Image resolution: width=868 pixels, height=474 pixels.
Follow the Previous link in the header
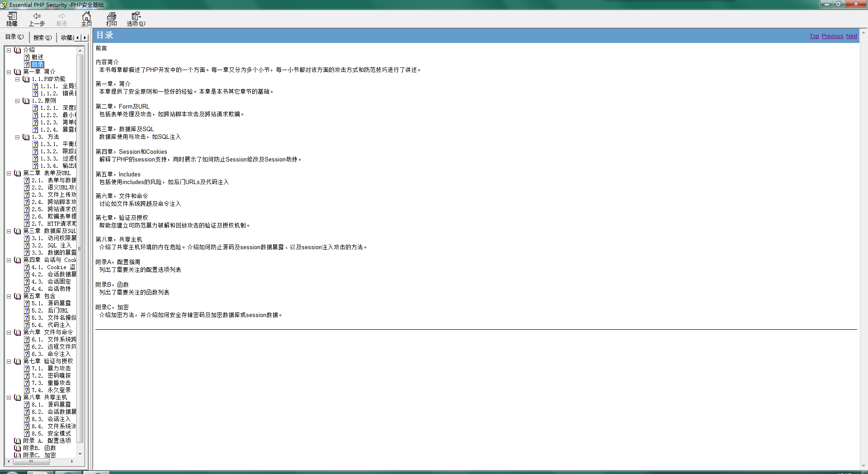coord(832,36)
